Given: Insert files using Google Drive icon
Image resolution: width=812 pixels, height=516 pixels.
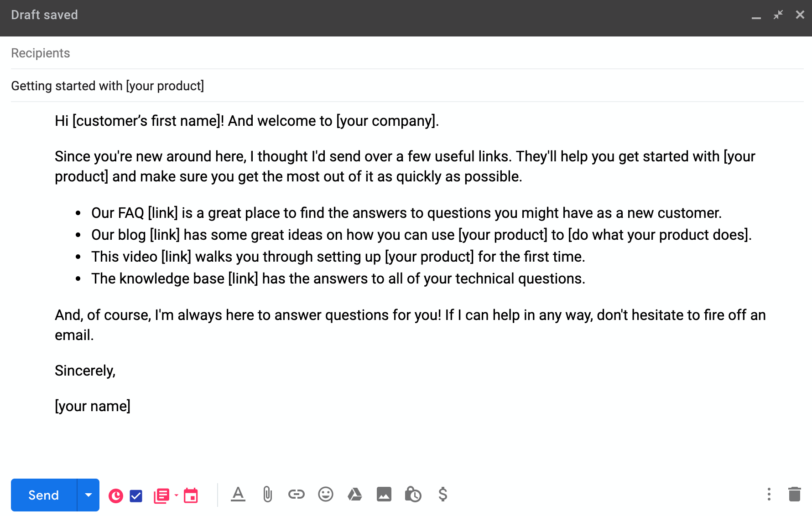Looking at the screenshot, I should pyautogui.click(x=355, y=494).
